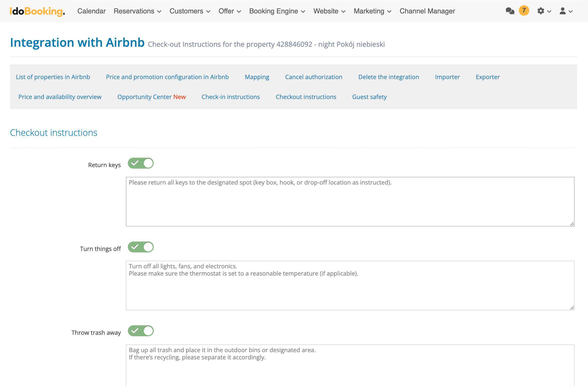Click the Delete the integration link
The height and width of the screenshot is (386, 588).
pos(389,77)
